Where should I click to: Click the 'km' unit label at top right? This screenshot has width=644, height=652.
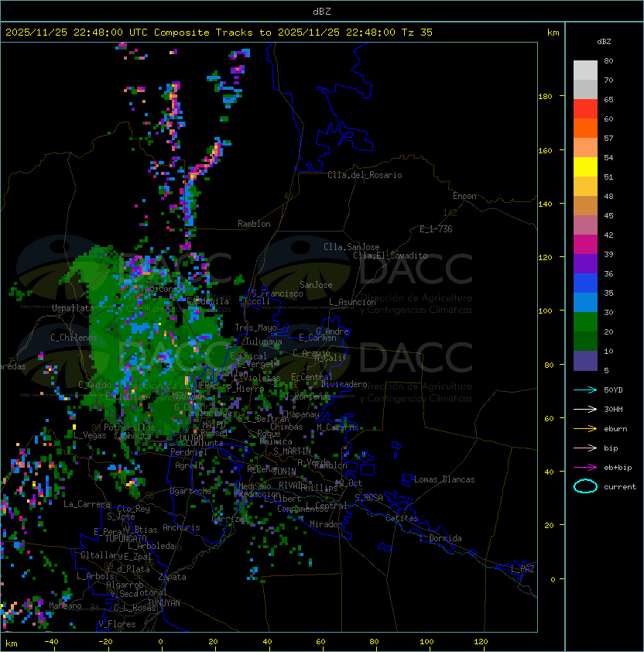point(553,33)
